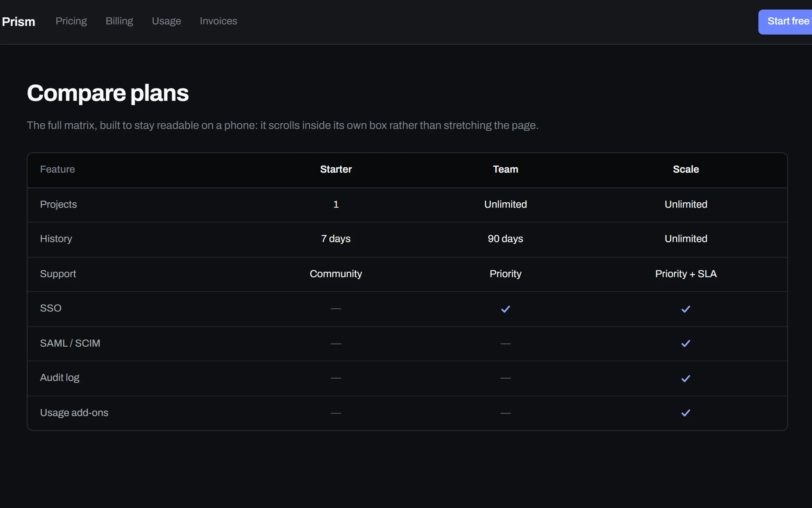
Task: Click the Team 'Priority' Support cell
Action: pos(505,274)
